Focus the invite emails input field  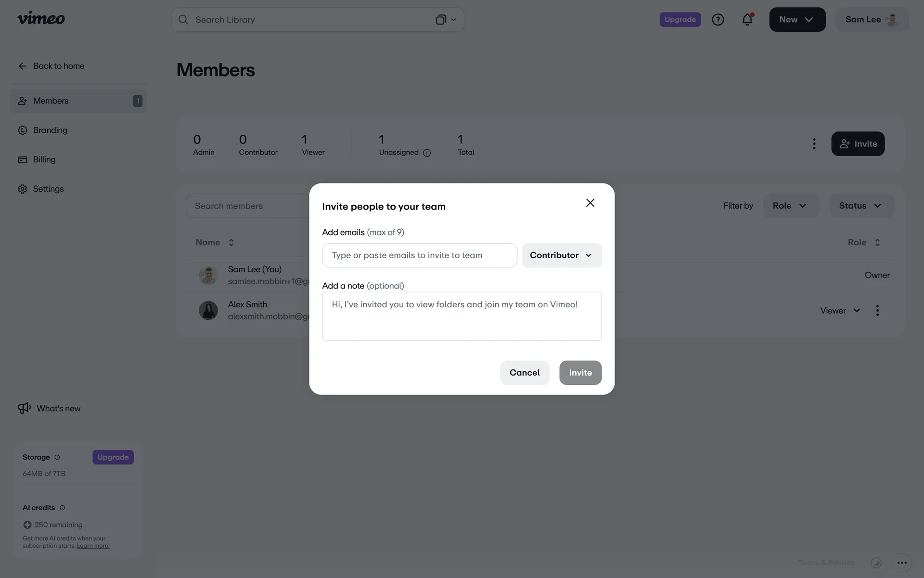pos(419,255)
